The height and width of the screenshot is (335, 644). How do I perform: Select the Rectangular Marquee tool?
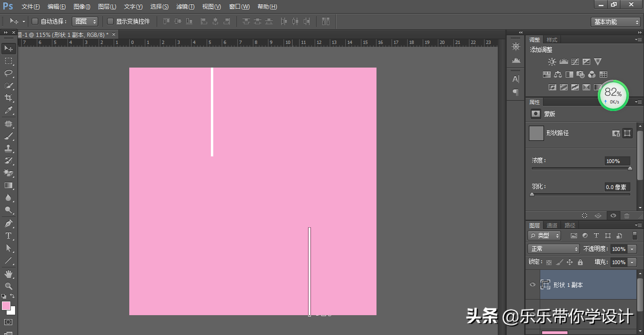[x=8, y=61]
